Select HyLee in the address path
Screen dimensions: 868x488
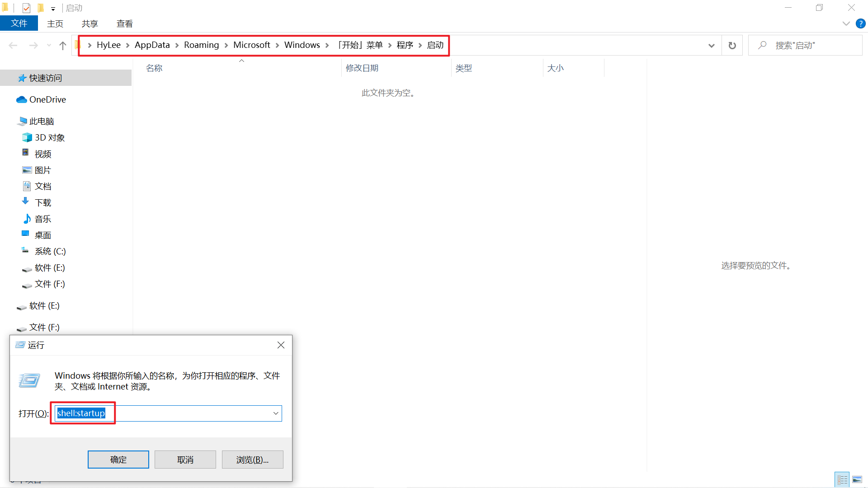108,45
